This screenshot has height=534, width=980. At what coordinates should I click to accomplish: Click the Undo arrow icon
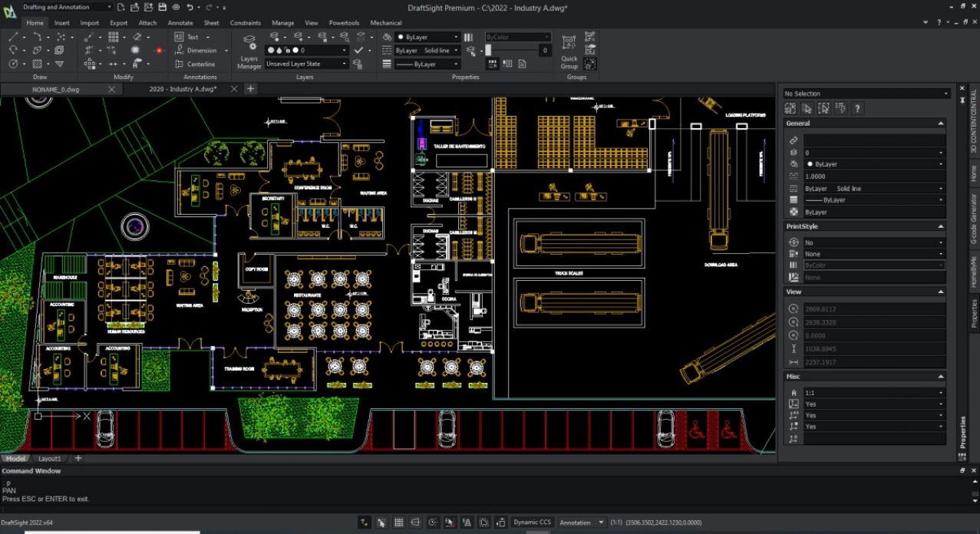coord(190,7)
